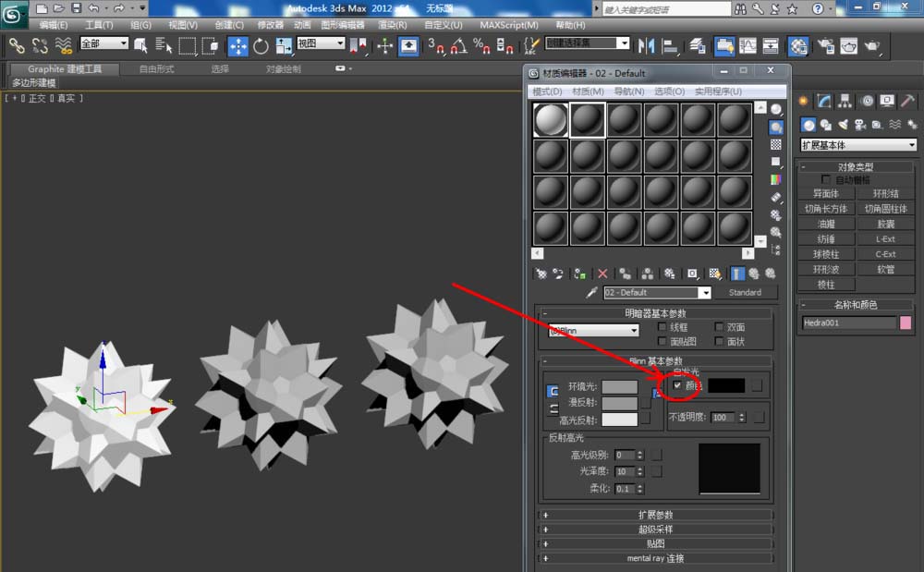Toggle the self-illumination 颜色 checkbox
The height and width of the screenshot is (572, 924).
coord(677,385)
